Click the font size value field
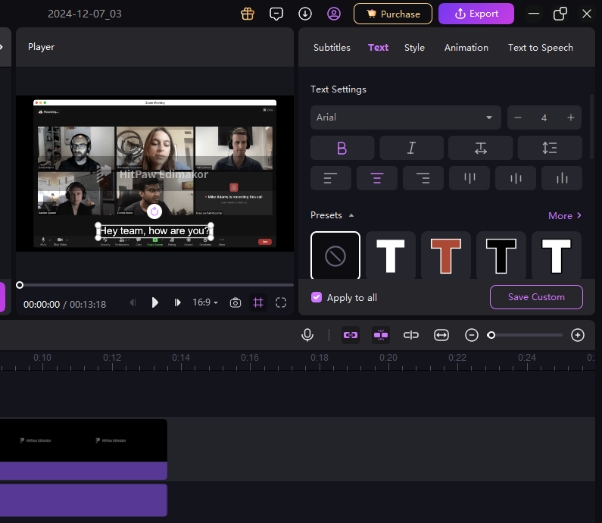 pyautogui.click(x=544, y=118)
